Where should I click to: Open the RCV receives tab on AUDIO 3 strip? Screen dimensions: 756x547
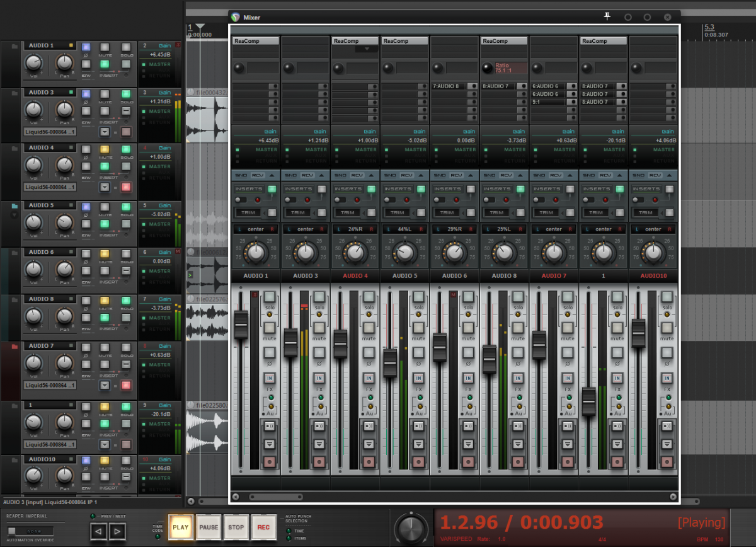(306, 175)
